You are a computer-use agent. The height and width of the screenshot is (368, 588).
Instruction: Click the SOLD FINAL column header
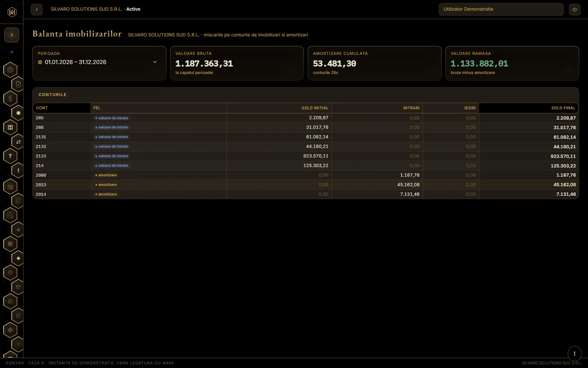click(528, 108)
